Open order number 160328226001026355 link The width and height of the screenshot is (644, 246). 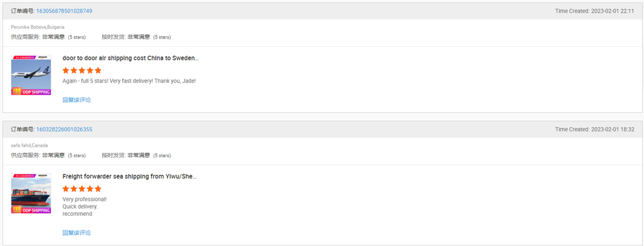64,129
